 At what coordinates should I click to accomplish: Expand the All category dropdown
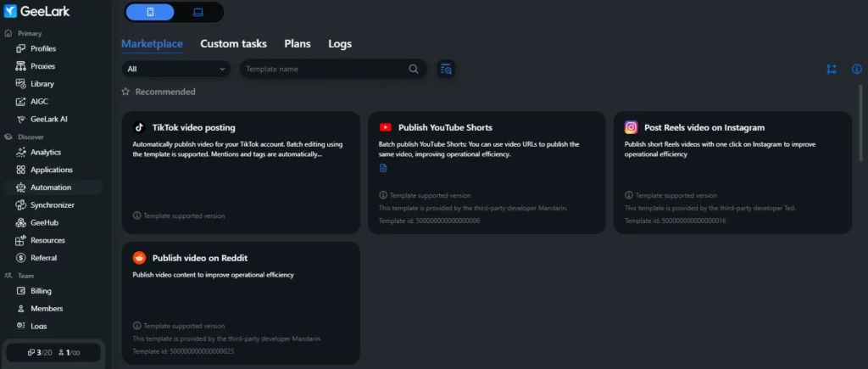[x=176, y=70]
